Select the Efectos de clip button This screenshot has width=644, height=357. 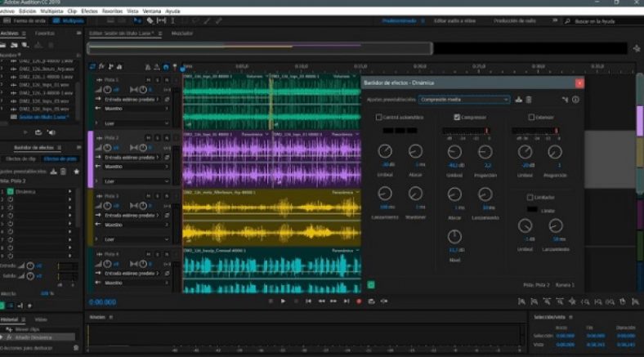21,158
